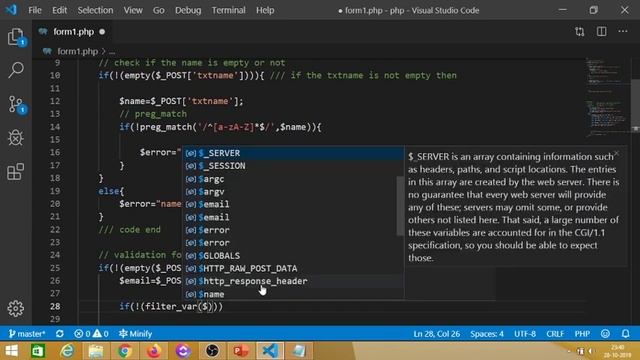Click the Minify status bar button
This screenshot has height=360, width=640.
(136, 333)
